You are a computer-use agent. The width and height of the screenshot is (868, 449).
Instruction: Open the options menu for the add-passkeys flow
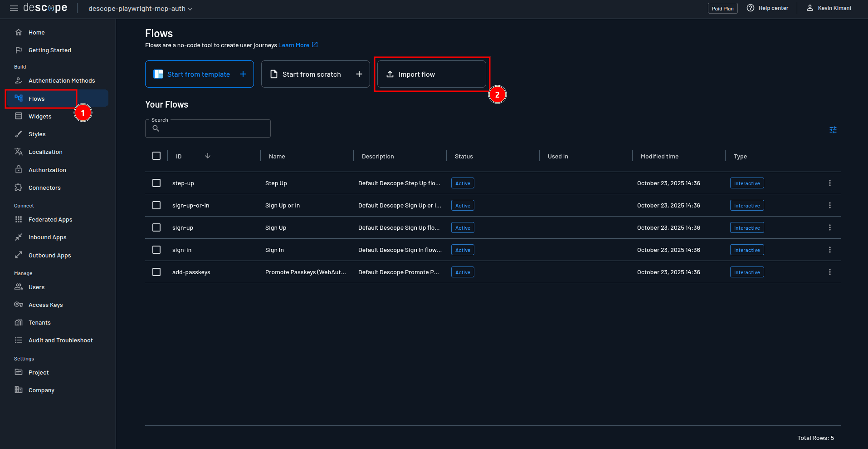tap(830, 272)
